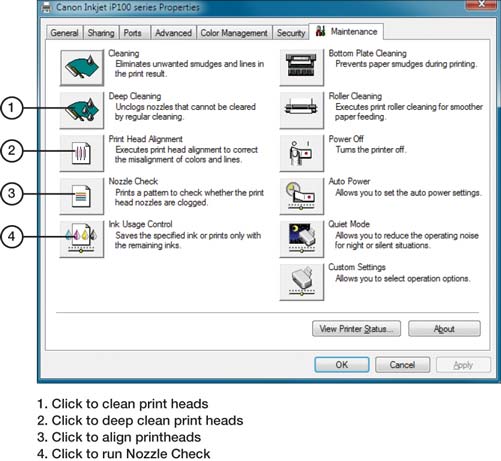Image resolution: width=501 pixels, height=461 pixels.
Task: Click Bottom Plate Cleaning icon
Action: [301, 68]
